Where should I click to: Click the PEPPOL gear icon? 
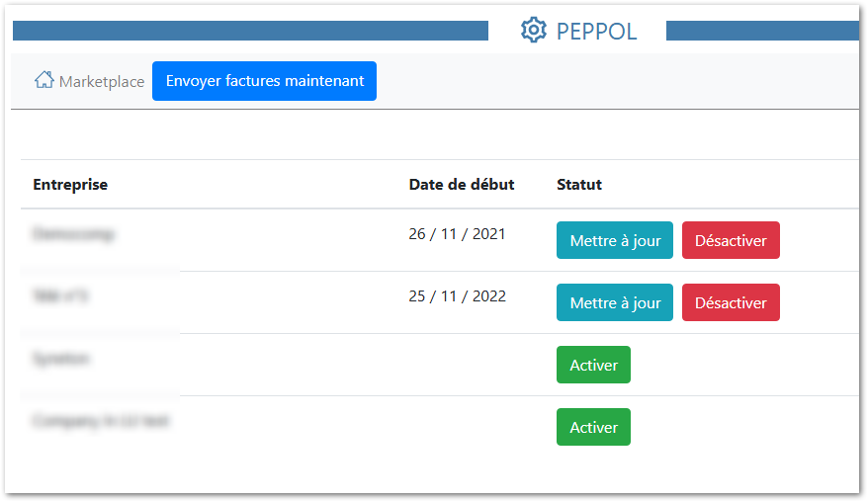pyautogui.click(x=534, y=31)
